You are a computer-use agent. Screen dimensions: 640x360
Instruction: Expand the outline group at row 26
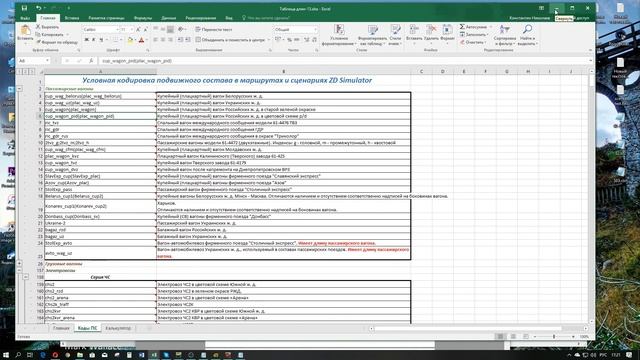[x=19, y=264]
